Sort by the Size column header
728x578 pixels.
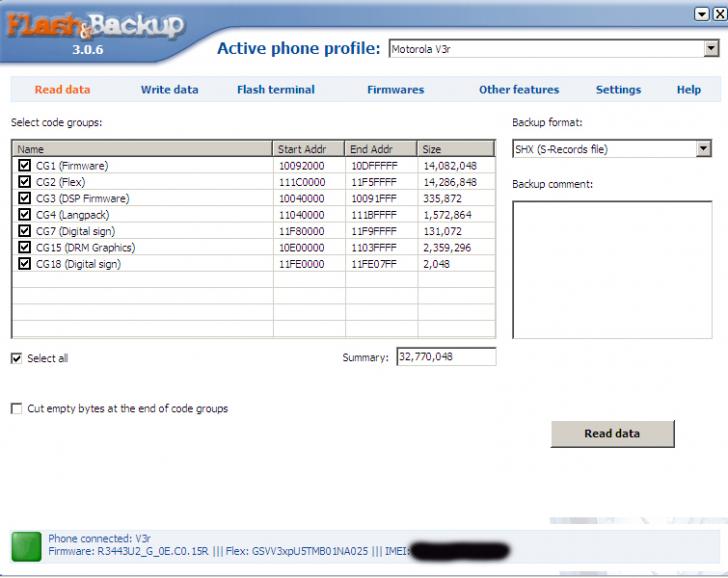(456, 149)
